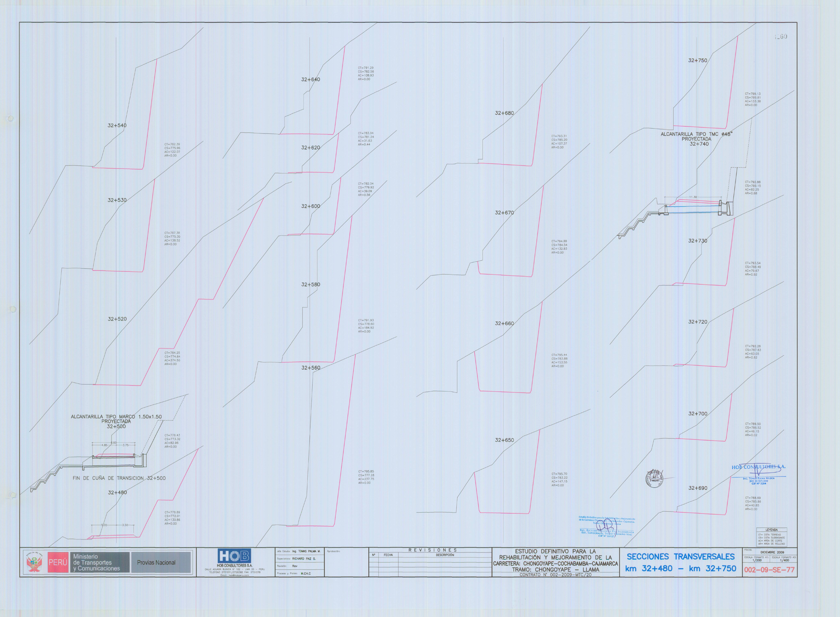
Task: Select the section label 32+700
Action: (x=697, y=414)
